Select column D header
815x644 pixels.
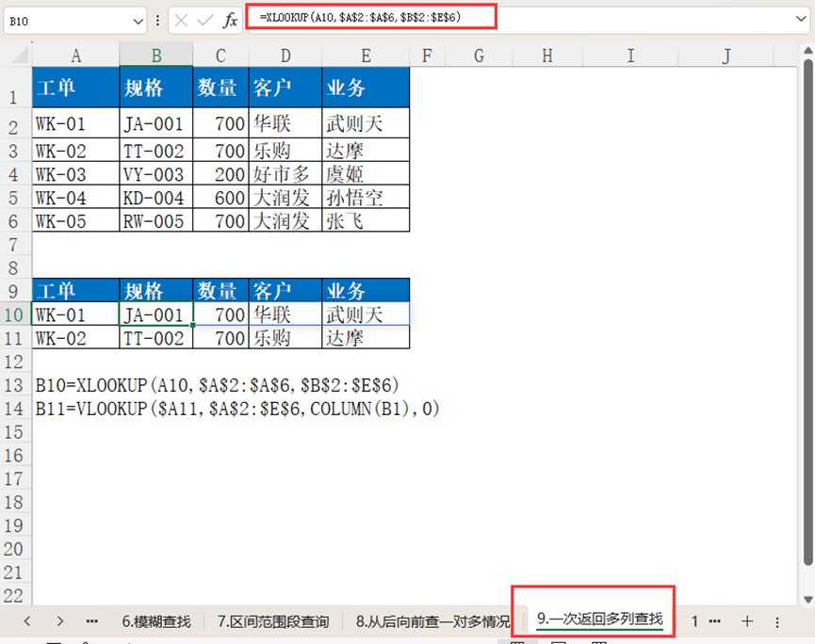pyautogui.click(x=285, y=55)
